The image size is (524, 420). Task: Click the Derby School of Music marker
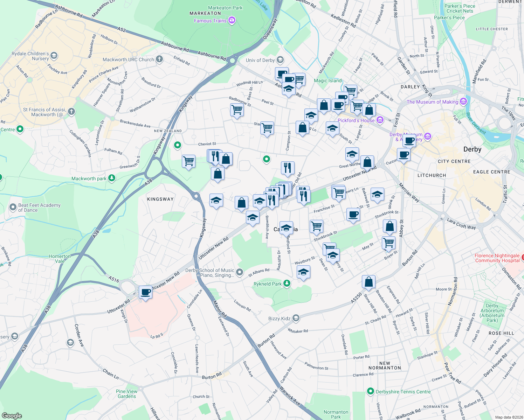click(x=240, y=272)
